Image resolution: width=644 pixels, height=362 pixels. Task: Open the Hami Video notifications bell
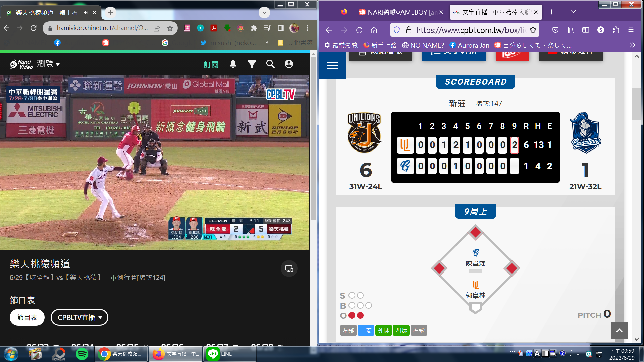click(233, 64)
